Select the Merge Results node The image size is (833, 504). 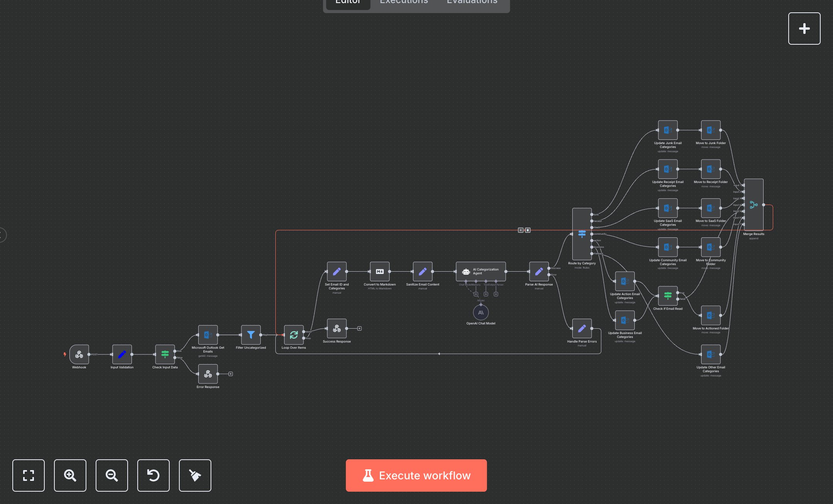tap(754, 205)
